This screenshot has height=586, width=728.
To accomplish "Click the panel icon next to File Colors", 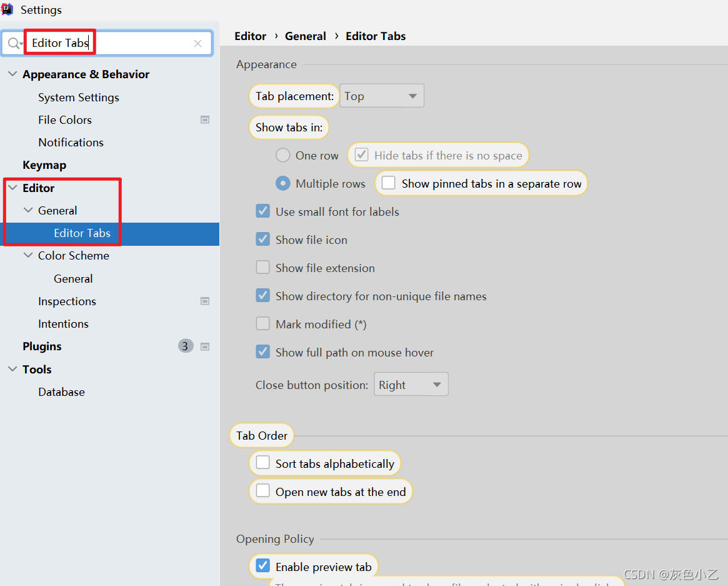I will 204,119.
